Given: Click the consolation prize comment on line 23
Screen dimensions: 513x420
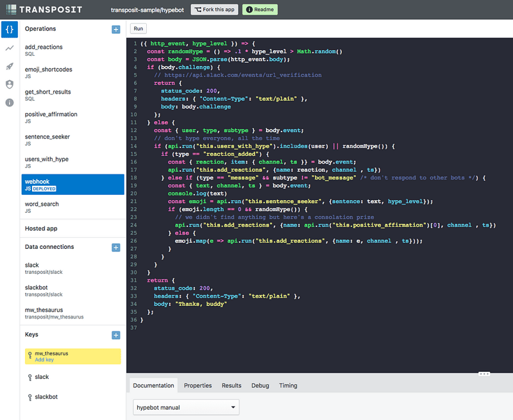Looking at the screenshot, I should click(274, 217).
